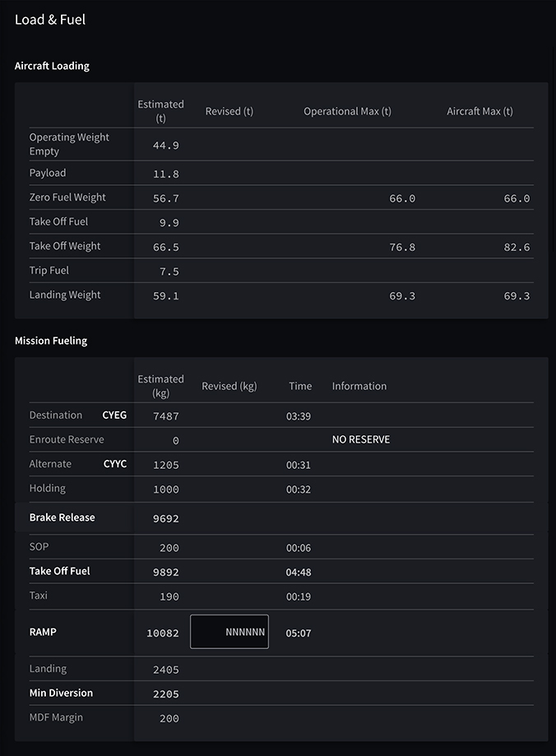The height and width of the screenshot is (756, 556).
Task: Select the NO RESERVE information text
Action: pos(361,439)
